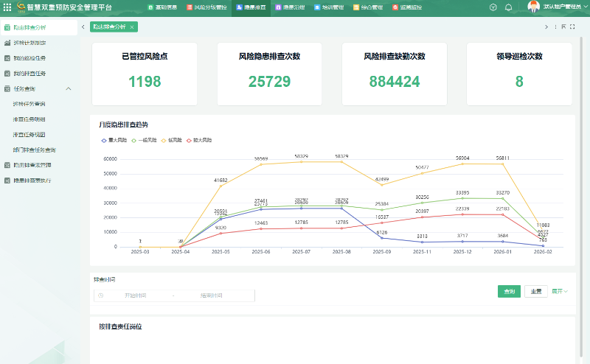The image size is (590, 364).
Task: Click the tab scroll-left arrow
Action: (83, 27)
